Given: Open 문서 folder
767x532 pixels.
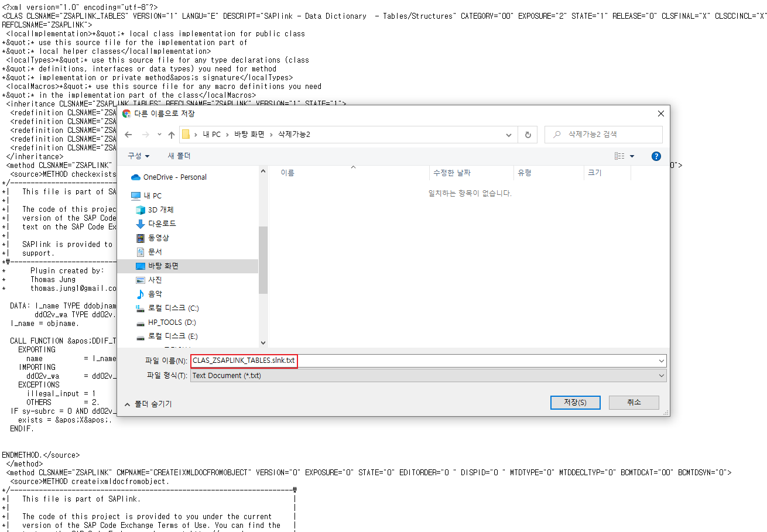Looking at the screenshot, I should tap(149, 252).
